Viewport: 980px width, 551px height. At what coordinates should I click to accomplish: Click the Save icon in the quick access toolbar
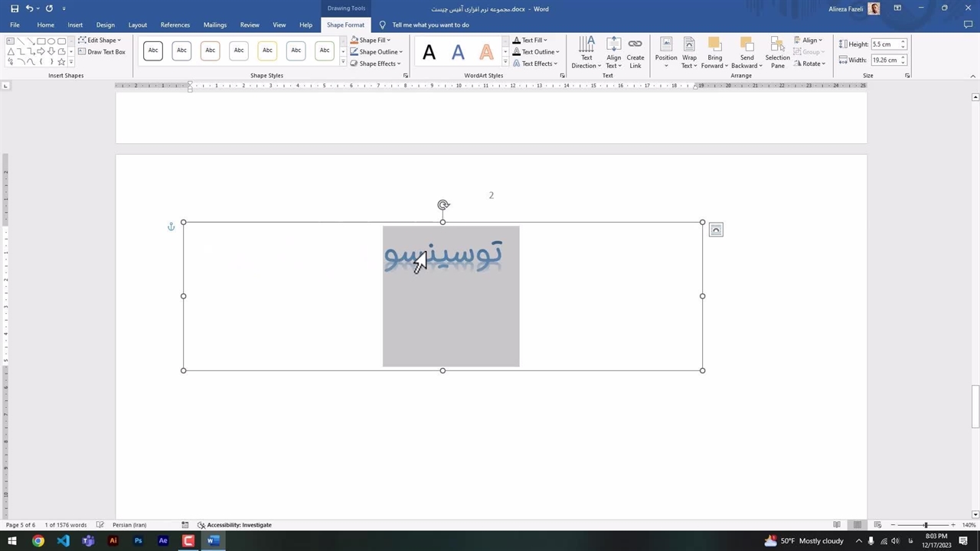(14, 8)
